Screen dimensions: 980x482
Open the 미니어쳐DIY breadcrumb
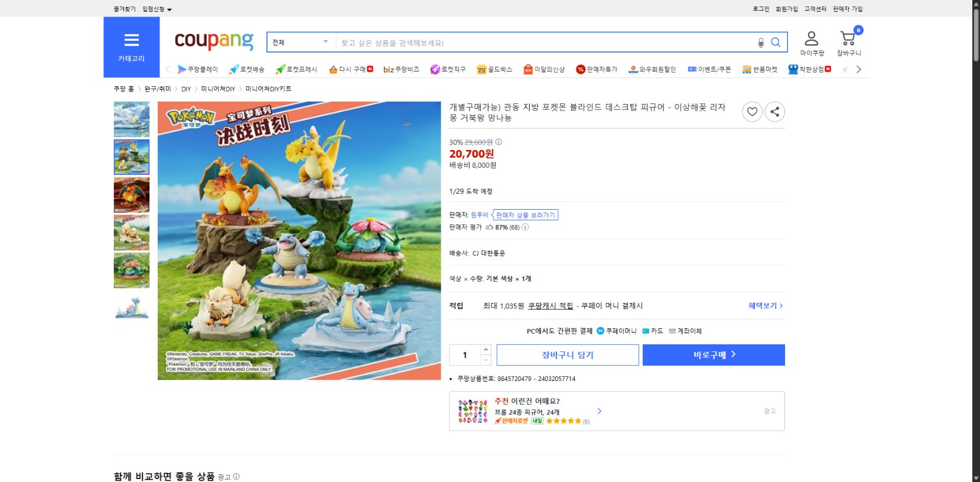[218, 89]
